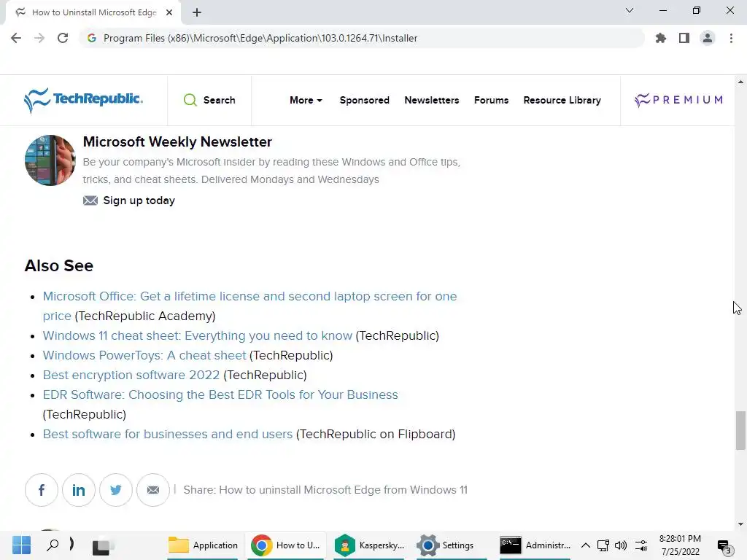This screenshot has height=560, width=747.
Task: Open Best encryption software 2022 link
Action: (x=131, y=376)
